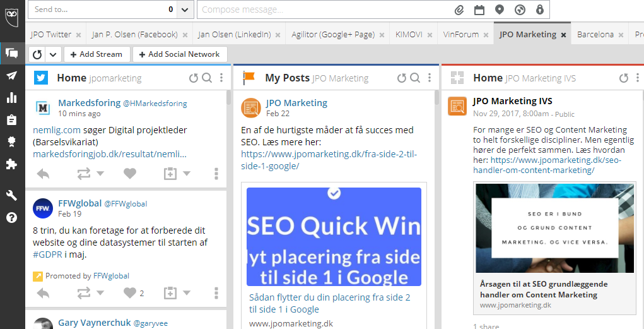Viewport: 644px width, 329px height.
Task: Retweet the FFWglobal tweet
Action: [84, 293]
